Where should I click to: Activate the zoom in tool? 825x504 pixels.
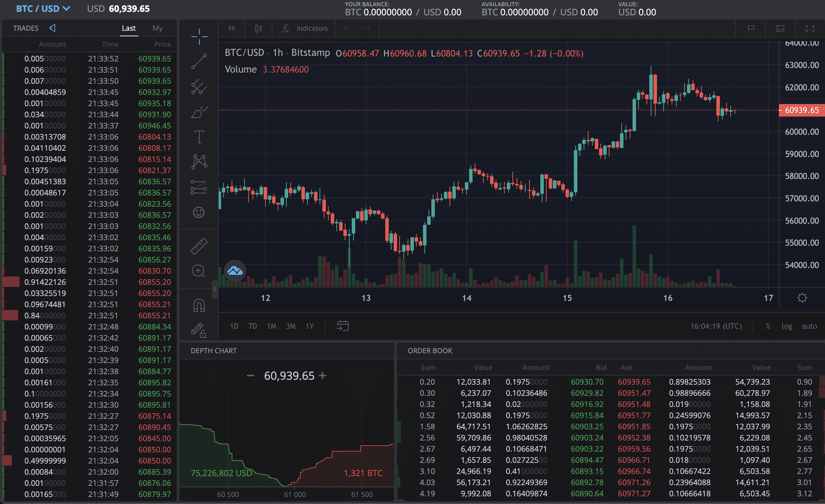pos(198,271)
